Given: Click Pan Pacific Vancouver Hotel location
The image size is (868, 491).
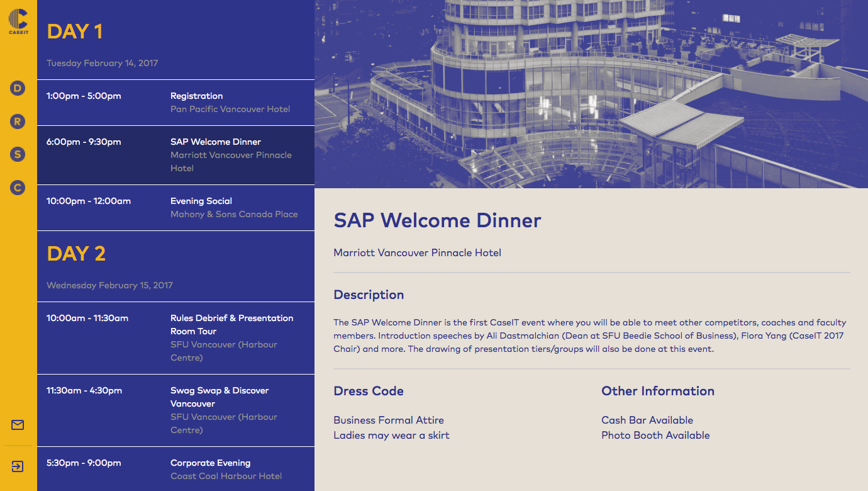Looking at the screenshot, I should [230, 110].
